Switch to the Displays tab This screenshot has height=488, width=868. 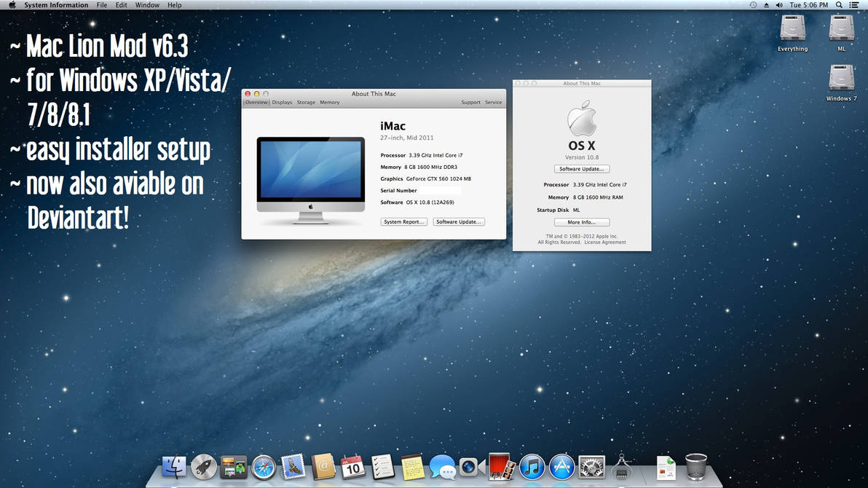click(282, 103)
